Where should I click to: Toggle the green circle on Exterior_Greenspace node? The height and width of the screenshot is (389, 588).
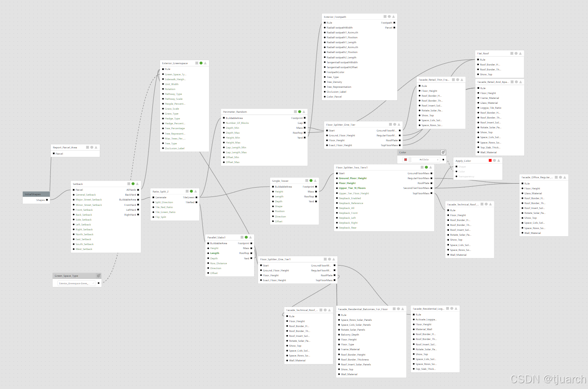point(201,63)
